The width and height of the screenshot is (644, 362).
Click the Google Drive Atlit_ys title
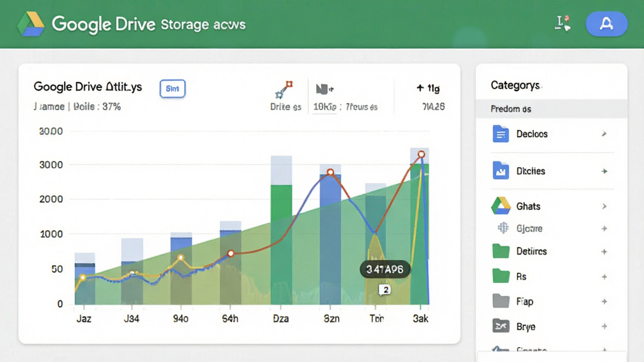87,87
